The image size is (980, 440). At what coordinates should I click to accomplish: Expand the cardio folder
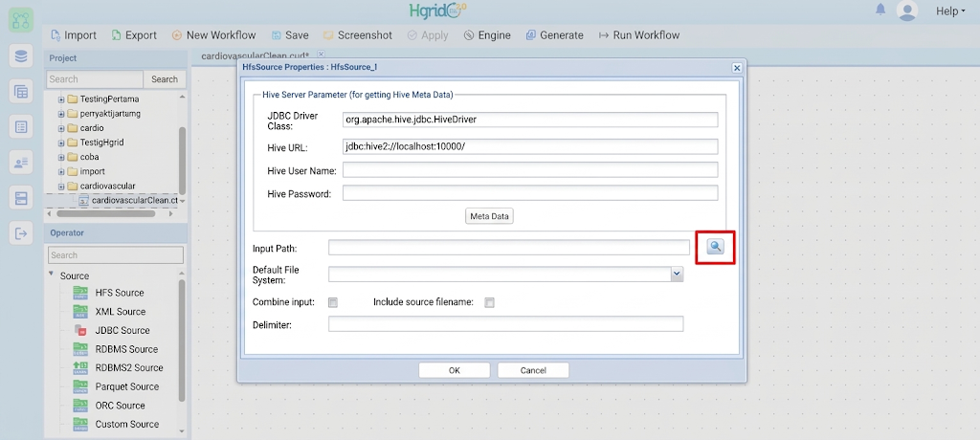[61, 128]
